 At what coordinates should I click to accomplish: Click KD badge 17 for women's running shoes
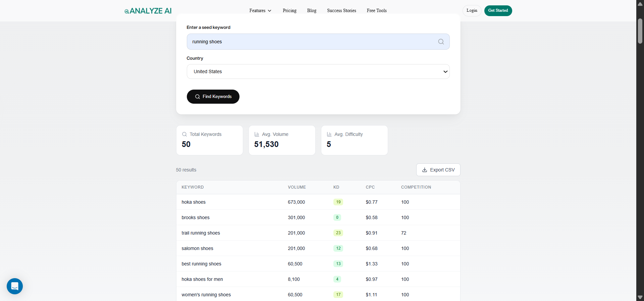point(338,295)
